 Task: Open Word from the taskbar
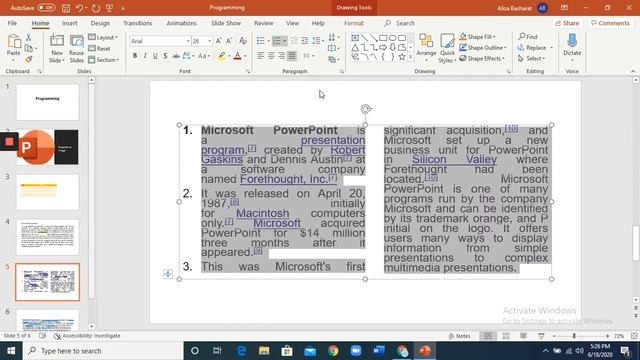point(379,351)
